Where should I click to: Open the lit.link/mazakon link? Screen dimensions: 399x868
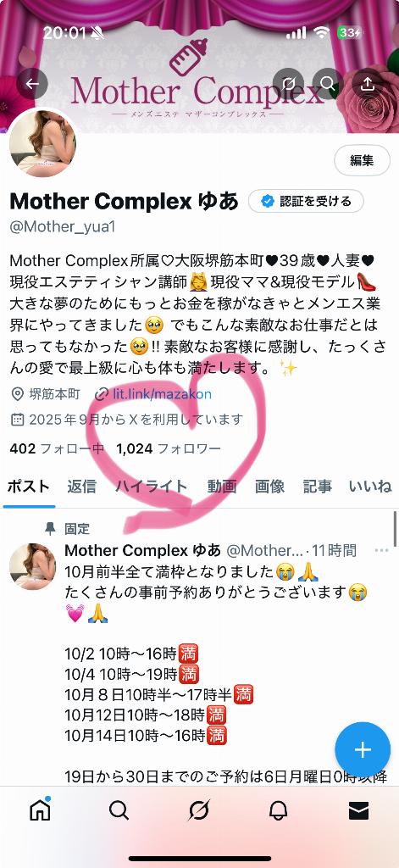click(162, 394)
